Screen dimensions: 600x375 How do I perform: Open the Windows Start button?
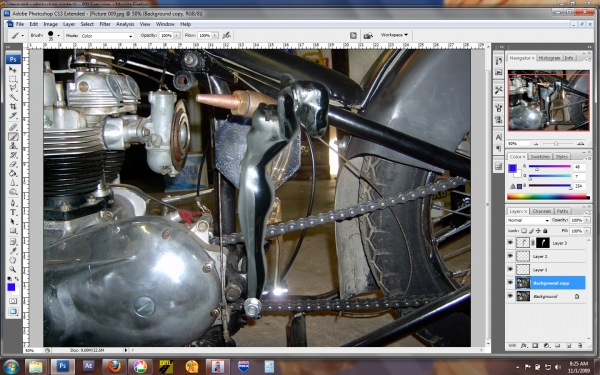[11, 367]
